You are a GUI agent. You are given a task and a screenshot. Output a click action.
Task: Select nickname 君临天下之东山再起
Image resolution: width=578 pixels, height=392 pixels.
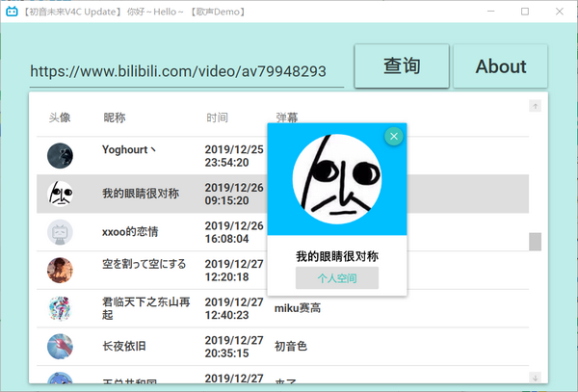146,308
